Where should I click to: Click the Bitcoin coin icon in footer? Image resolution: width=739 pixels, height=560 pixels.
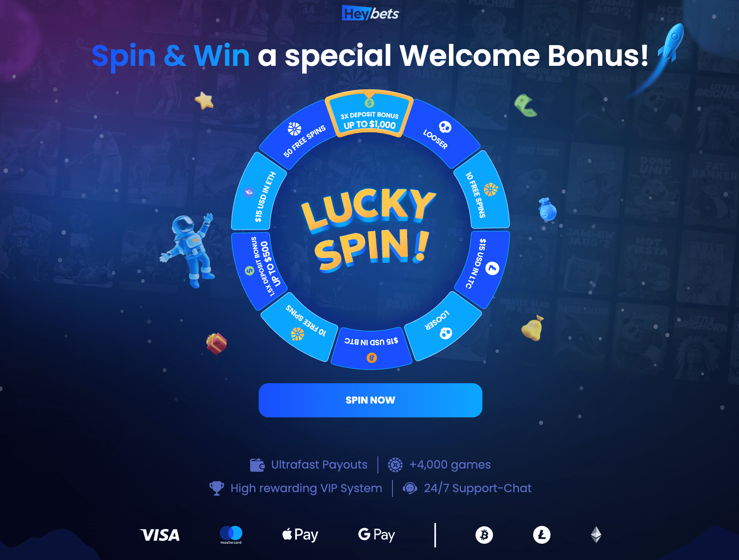(x=484, y=535)
